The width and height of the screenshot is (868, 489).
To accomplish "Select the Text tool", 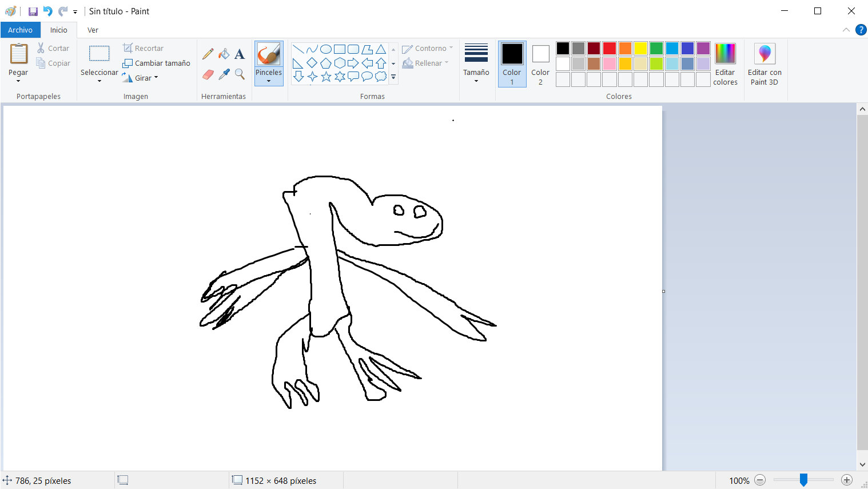I will click(x=240, y=54).
